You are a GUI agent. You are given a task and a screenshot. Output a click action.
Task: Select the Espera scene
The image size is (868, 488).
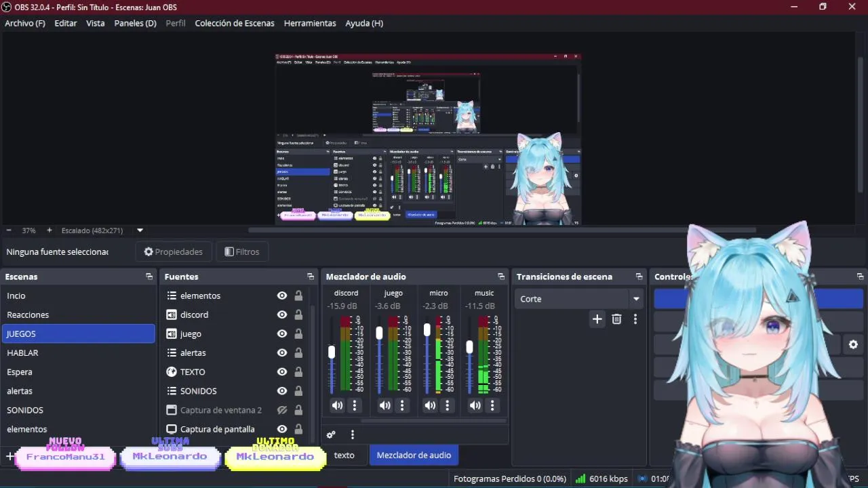click(78, 371)
